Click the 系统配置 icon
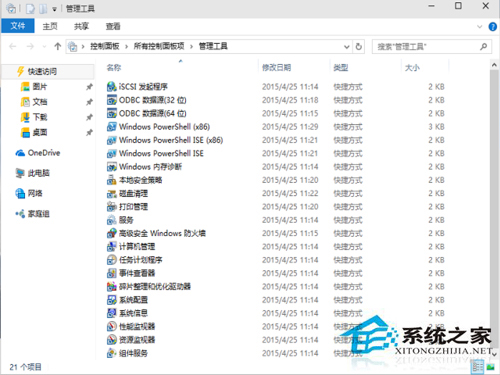Image resolution: width=500 pixels, height=375 pixels. [111, 300]
